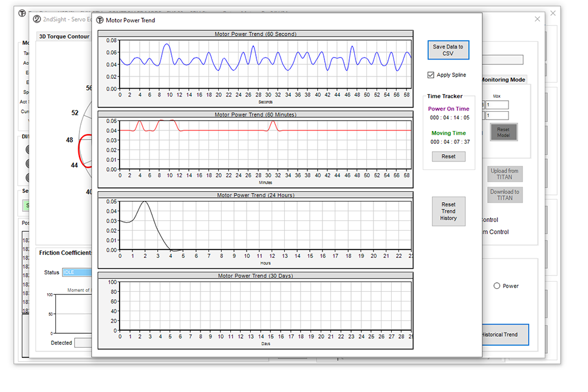The image size is (588, 392).
Task: Click the upper Max value input field
Action: [x=497, y=105]
